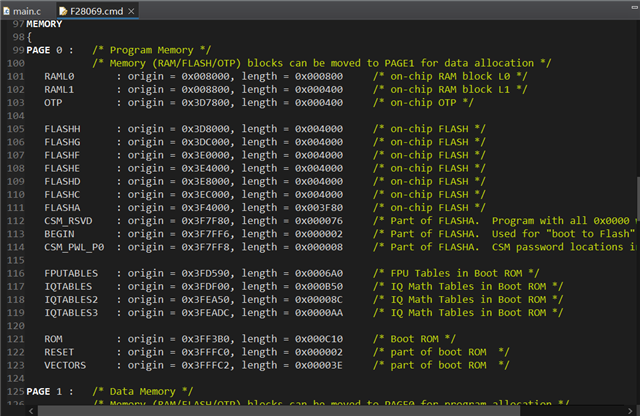Viewport: 640px width, 416px height.
Task: Click the VECTORS origin value 0x3FFFC2
Action: 208,365
